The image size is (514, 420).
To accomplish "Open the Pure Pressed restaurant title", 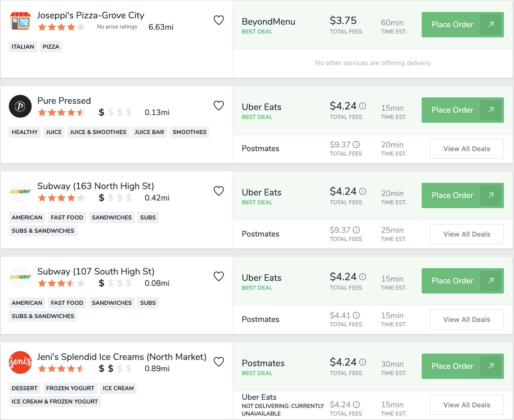I will (64, 101).
